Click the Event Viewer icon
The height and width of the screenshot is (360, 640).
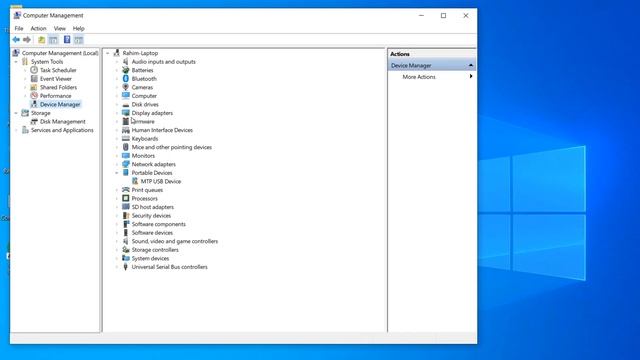(34, 79)
